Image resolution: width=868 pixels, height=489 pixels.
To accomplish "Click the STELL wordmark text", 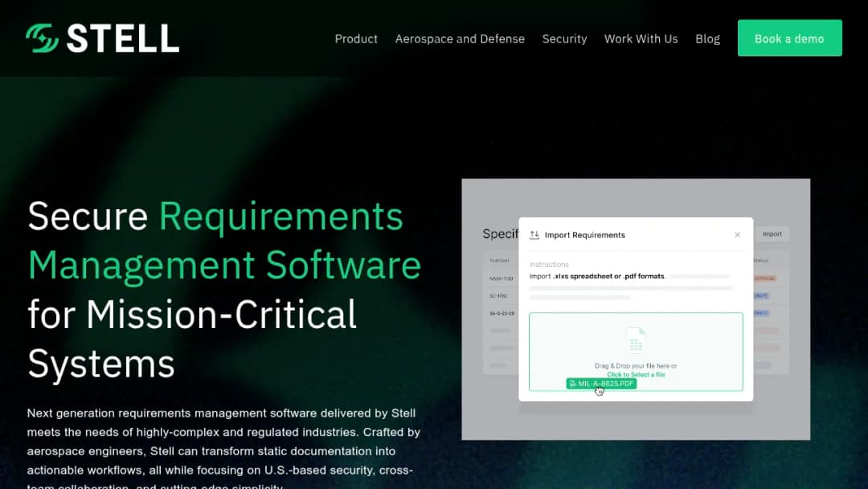I will (123, 39).
